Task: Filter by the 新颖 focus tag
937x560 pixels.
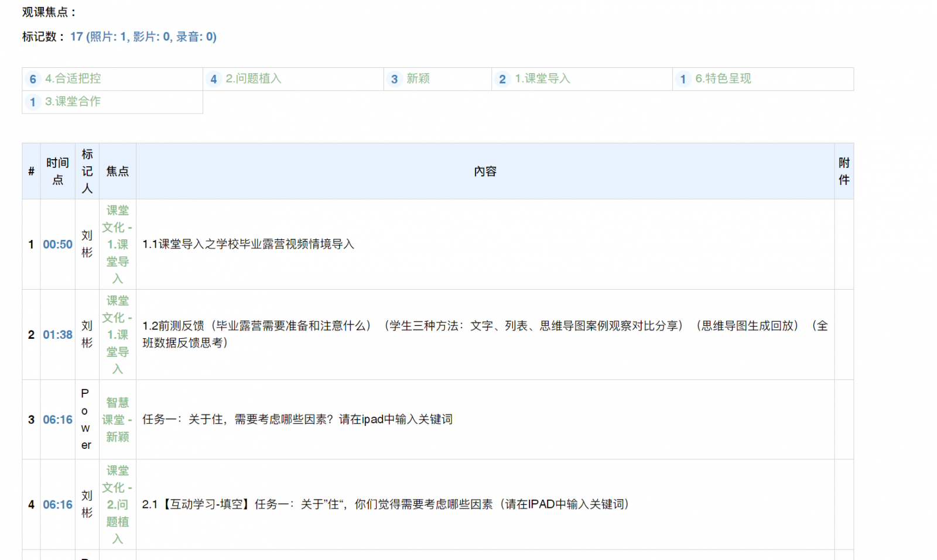Action: (x=418, y=78)
